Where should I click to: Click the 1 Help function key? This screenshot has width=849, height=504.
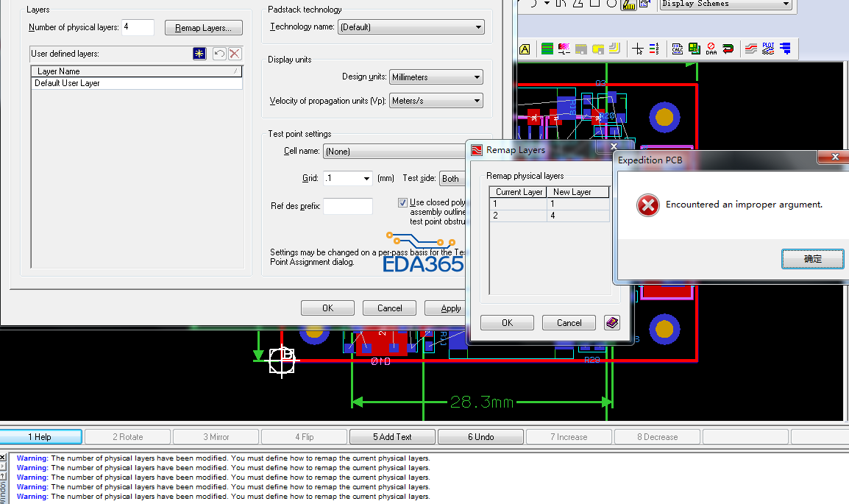[x=40, y=437]
